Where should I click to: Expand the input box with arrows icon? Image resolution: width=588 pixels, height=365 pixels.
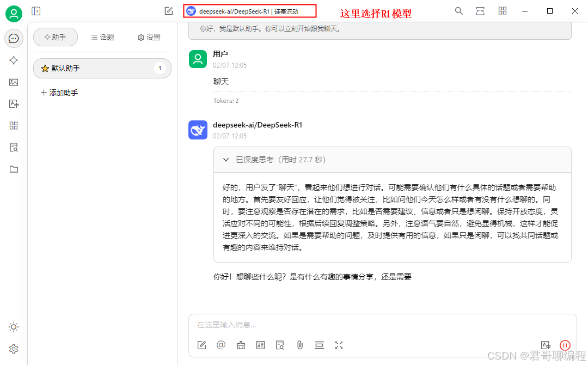pyautogui.click(x=339, y=345)
